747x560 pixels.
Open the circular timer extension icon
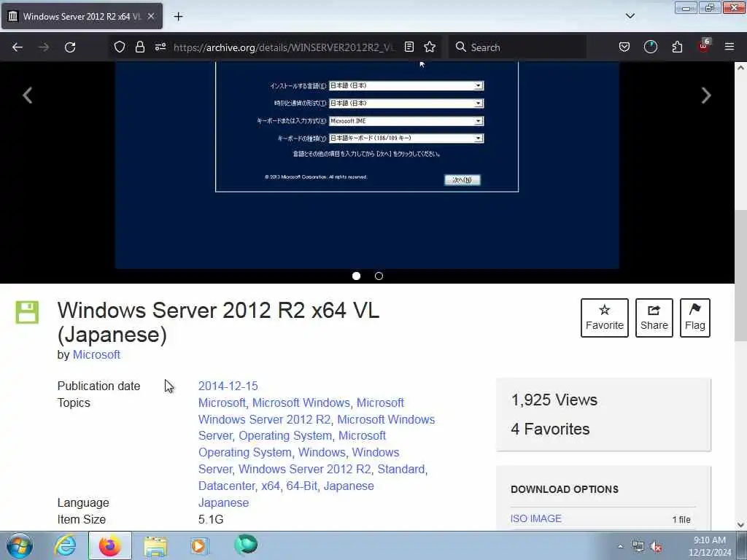pos(650,47)
